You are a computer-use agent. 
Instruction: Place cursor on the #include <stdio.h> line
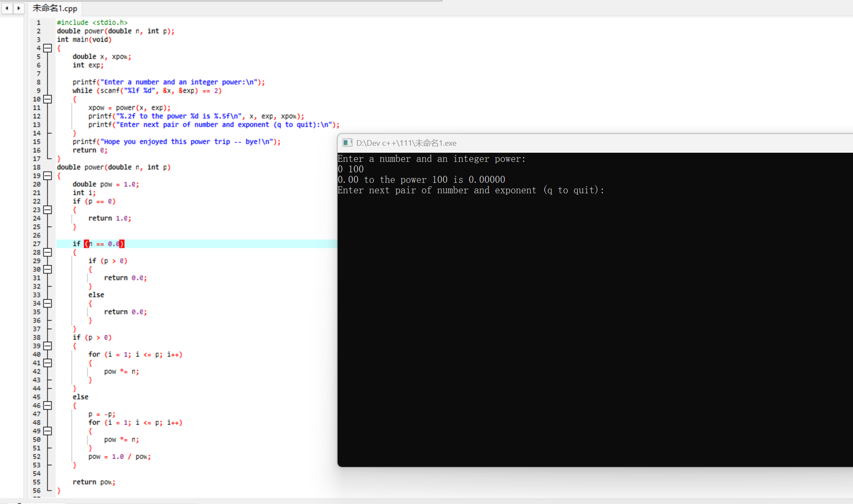(92, 22)
